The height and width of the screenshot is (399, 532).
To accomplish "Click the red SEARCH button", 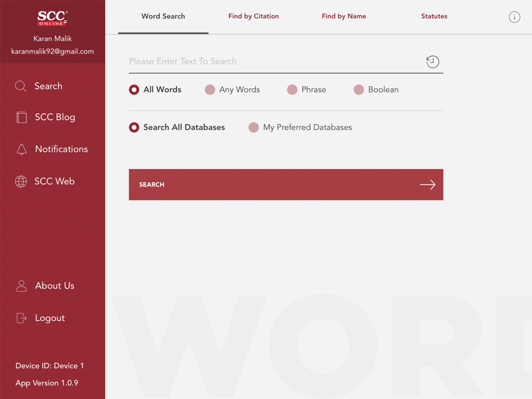I will coord(286,185).
